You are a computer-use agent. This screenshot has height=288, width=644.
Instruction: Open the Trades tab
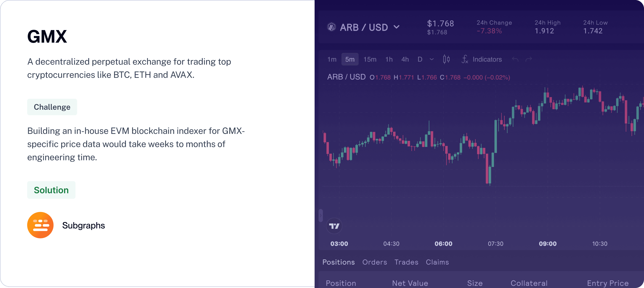[x=406, y=262]
